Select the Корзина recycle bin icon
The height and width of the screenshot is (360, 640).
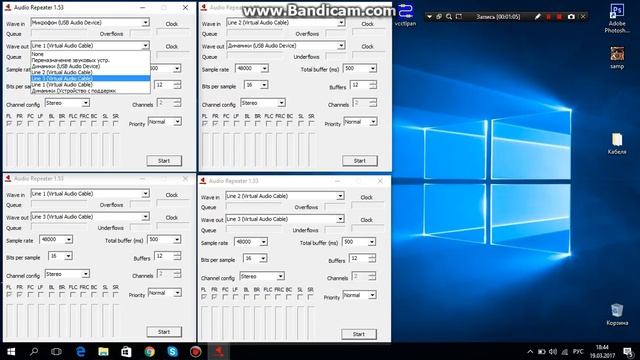tap(617, 314)
